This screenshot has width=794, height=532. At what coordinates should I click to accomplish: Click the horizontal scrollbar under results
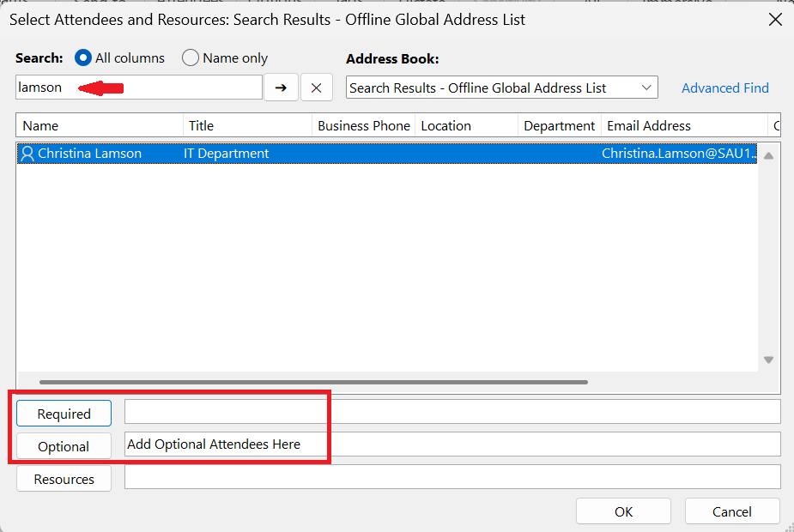point(313,382)
